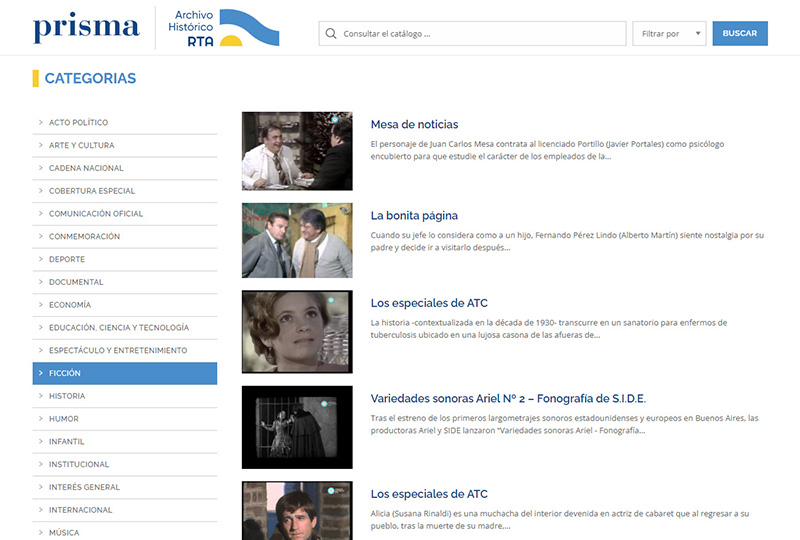Click the Variedades sonoras Ariel thumbnail image
The image size is (800, 540).
click(x=297, y=427)
